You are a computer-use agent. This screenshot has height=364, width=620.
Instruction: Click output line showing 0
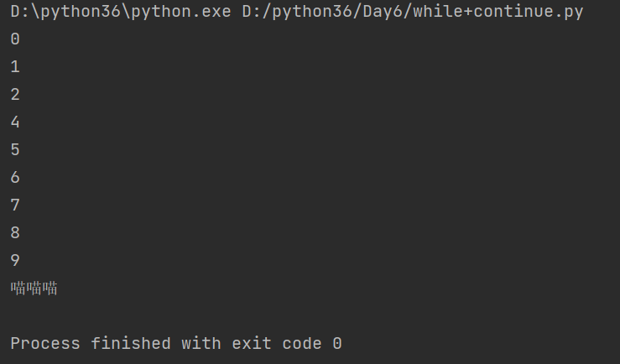pos(15,39)
